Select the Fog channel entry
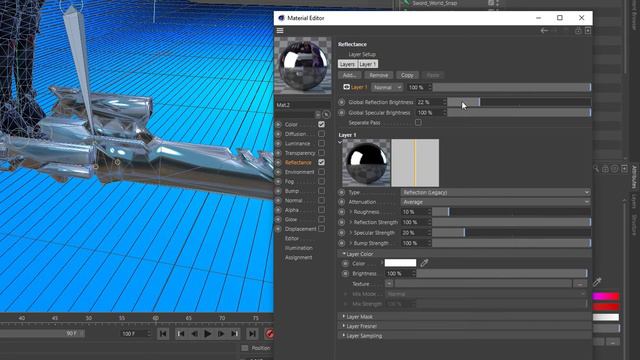640x360 pixels. pos(289,181)
